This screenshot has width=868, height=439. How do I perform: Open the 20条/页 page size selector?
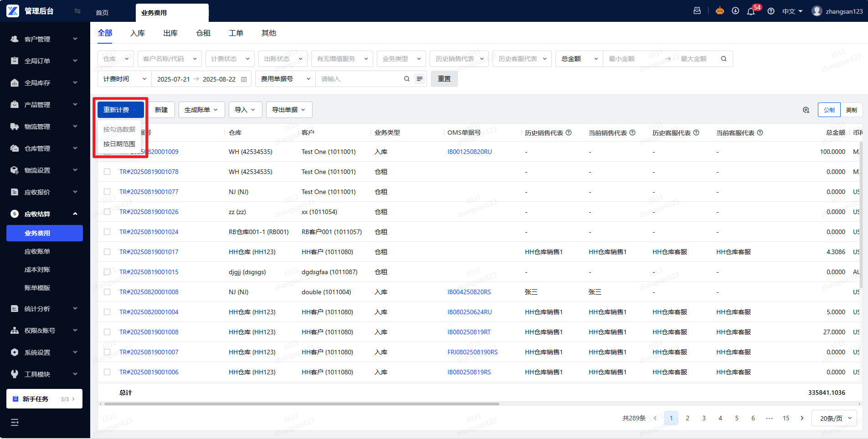835,418
